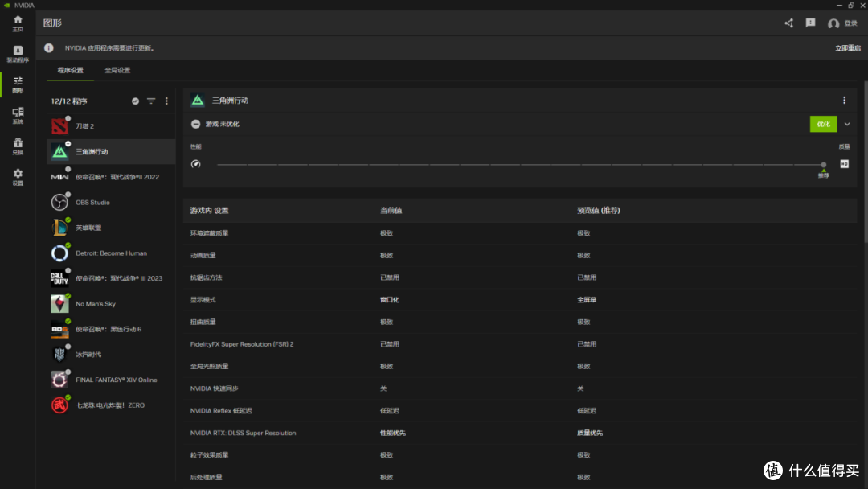The height and width of the screenshot is (489, 868).
Task: Click the 12/12 程序 list heading
Action: click(x=69, y=101)
